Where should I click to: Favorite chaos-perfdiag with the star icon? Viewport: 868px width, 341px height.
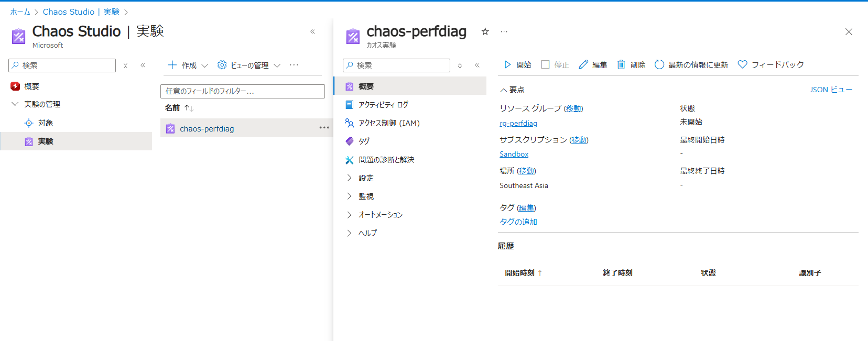click(485, 32)
